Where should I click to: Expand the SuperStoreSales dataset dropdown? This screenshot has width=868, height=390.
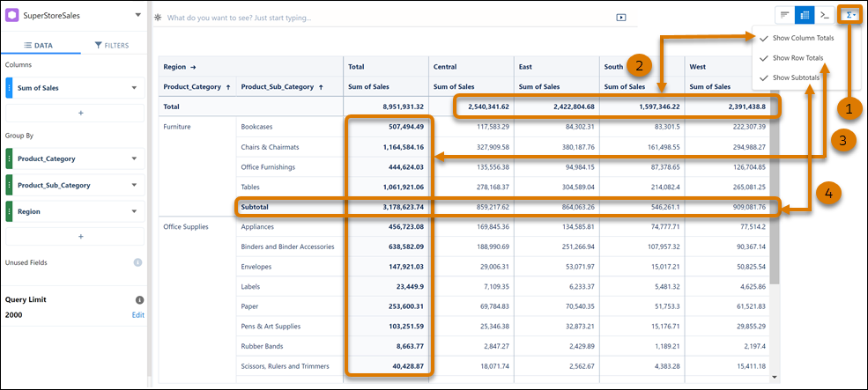click(x=137, y=16)
